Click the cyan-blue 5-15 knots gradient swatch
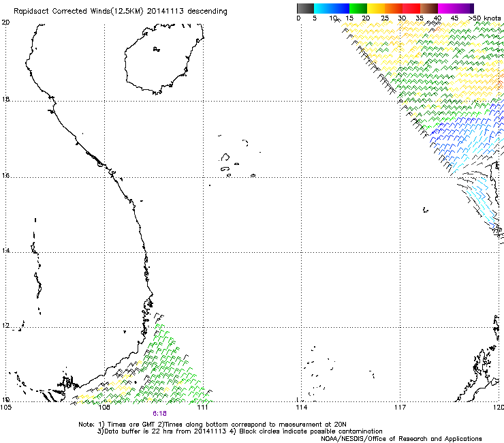Image resolution: width=504 pixels, height=443 pixels. pos(332,8)
